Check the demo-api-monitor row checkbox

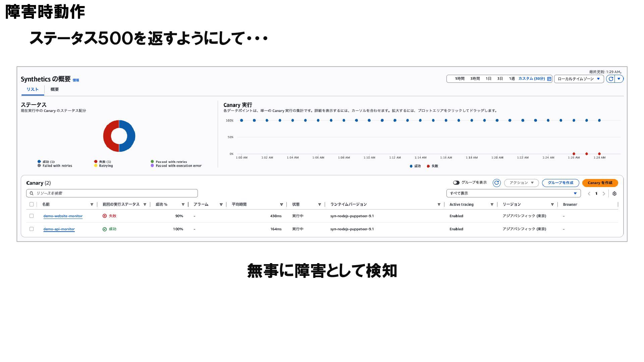[x=32, y=229]
